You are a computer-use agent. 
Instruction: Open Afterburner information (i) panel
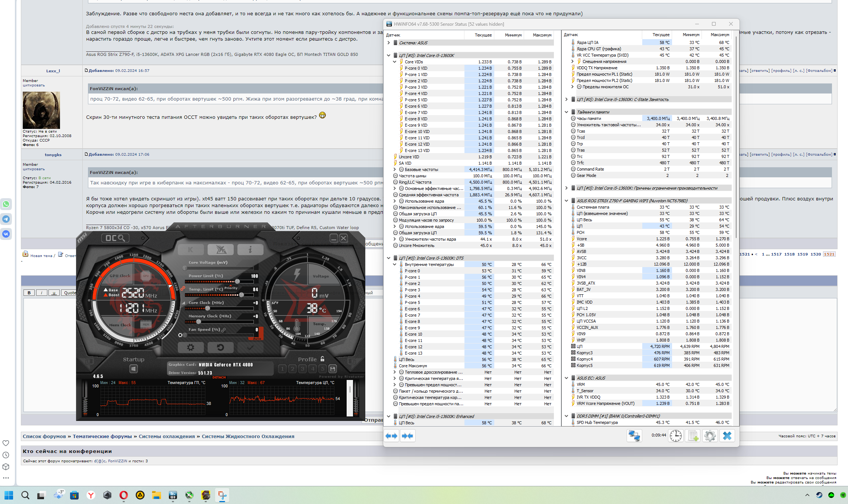coord(250,250)
